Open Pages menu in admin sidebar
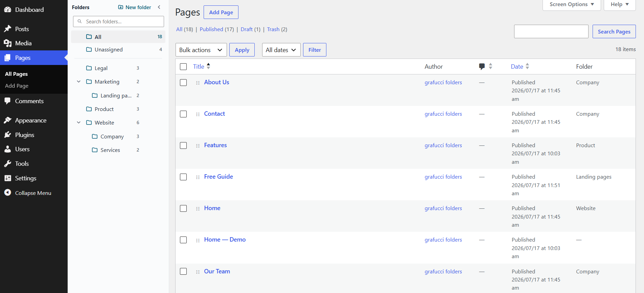 pos(34,58)
